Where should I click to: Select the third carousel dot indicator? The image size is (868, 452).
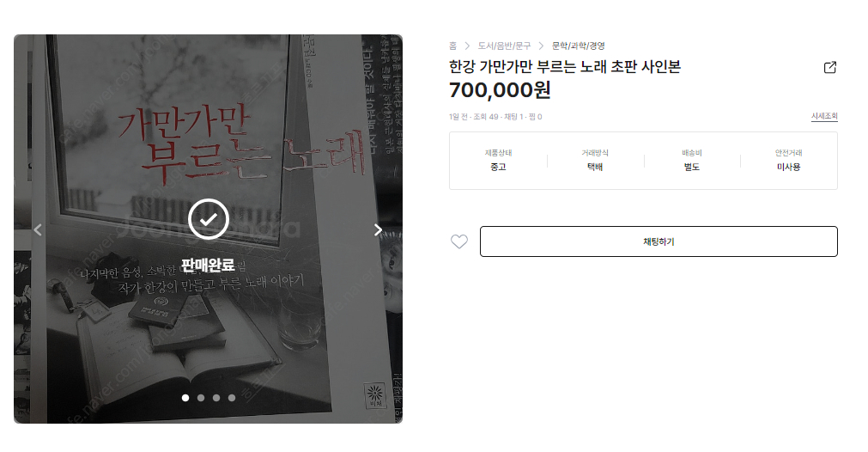tap(216, 398)
